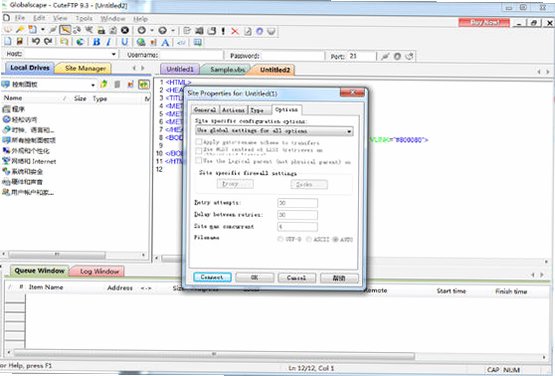Select the General tab in Site Properties
Image resolution: width=555 pixels, height=376 pixels.
pos(205,110)
